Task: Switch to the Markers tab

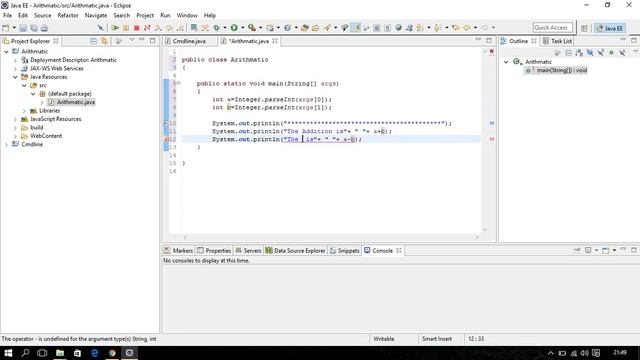Action: (178, 251)
